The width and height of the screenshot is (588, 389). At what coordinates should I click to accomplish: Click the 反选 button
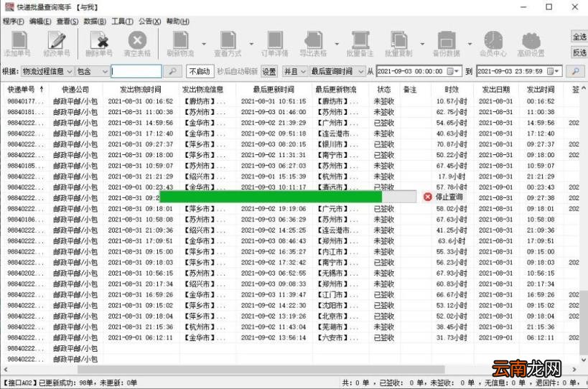[579, 52]
